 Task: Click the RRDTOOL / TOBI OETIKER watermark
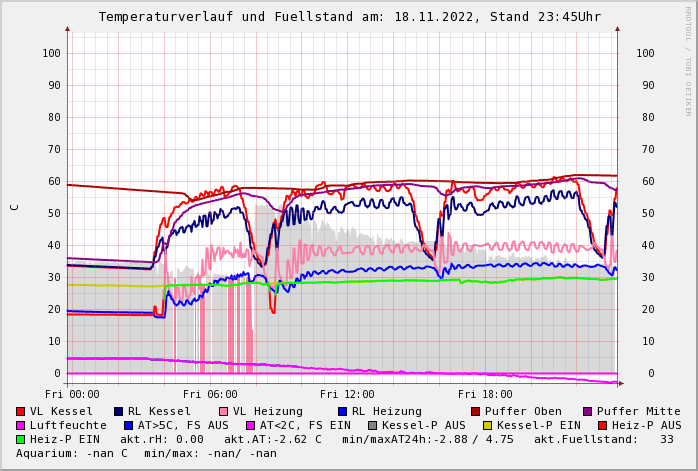688,60
